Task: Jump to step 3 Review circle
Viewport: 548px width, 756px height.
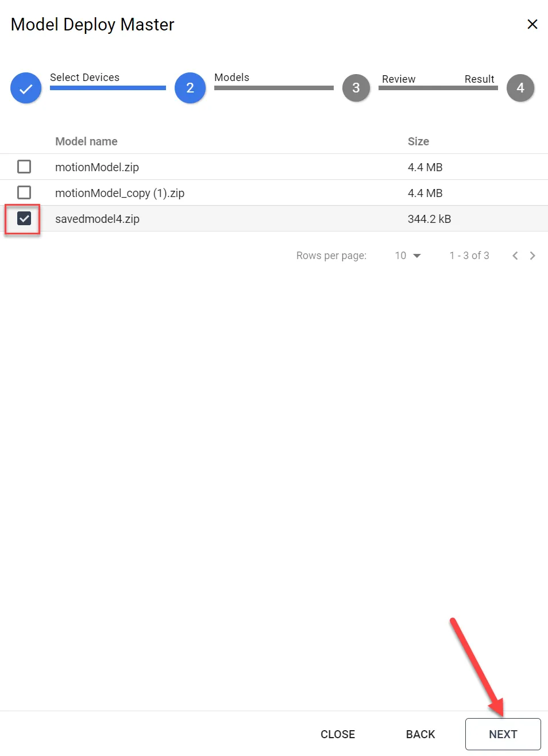Action: (x=356, y=88)
